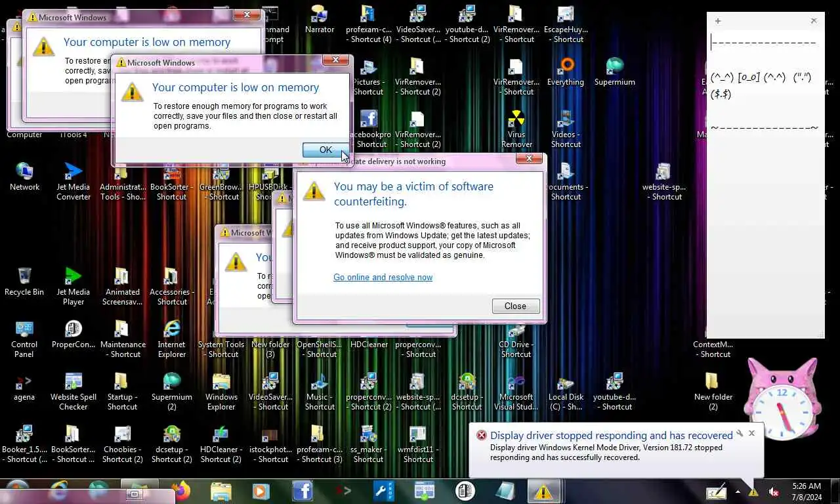Open the media player taskbar button

[x=262, y=491]
